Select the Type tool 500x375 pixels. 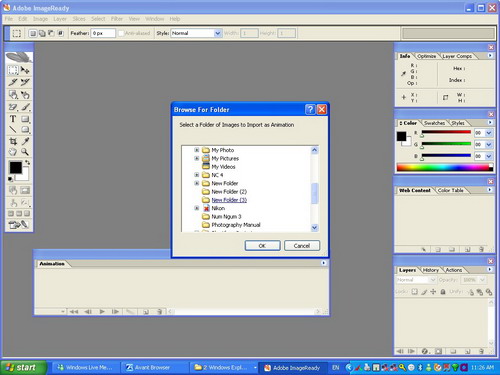(13, 119)
